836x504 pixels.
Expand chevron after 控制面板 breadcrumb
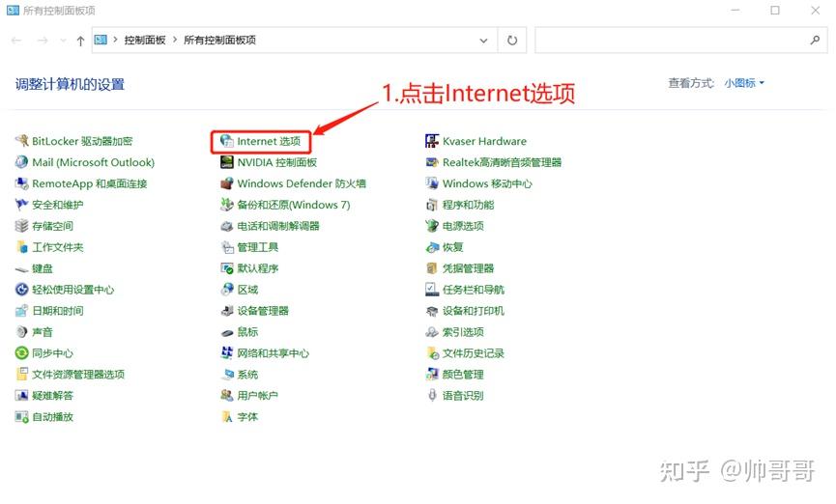point(174,40)
